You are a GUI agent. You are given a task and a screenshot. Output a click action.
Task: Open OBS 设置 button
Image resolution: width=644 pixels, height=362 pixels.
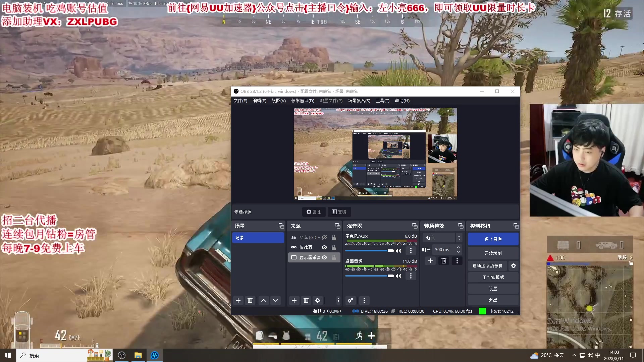point(493,289)
